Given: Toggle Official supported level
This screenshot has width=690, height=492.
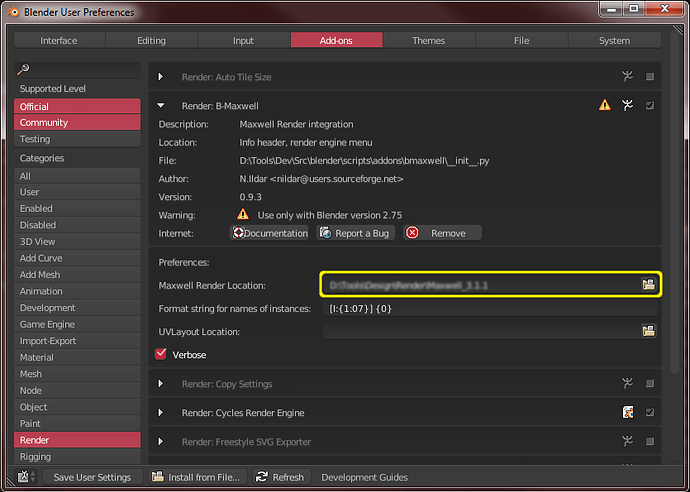Looking at the screenshot, I should [77, 106].
